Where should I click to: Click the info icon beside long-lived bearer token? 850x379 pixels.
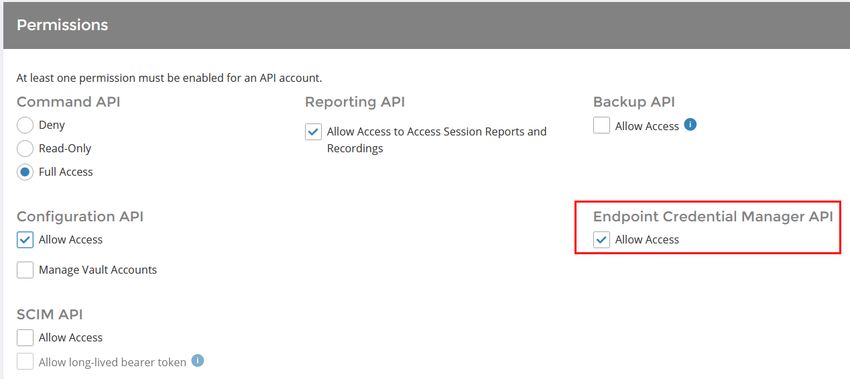[x=198, y=361]
